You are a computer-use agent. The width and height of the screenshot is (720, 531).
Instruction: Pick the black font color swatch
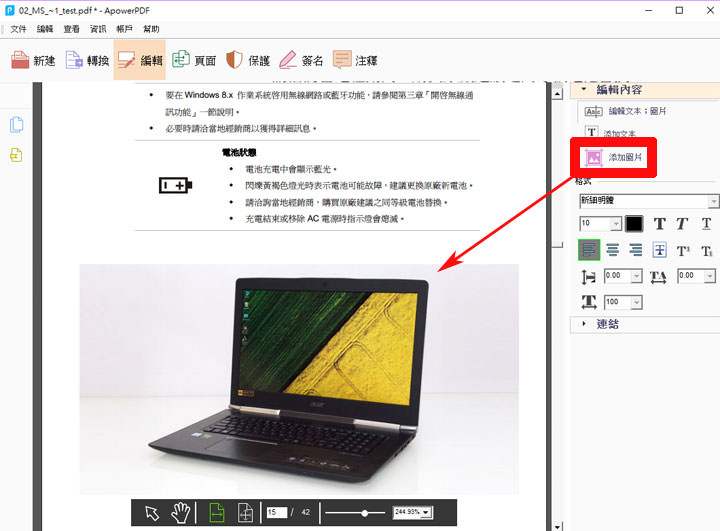(x=634, y=224)
